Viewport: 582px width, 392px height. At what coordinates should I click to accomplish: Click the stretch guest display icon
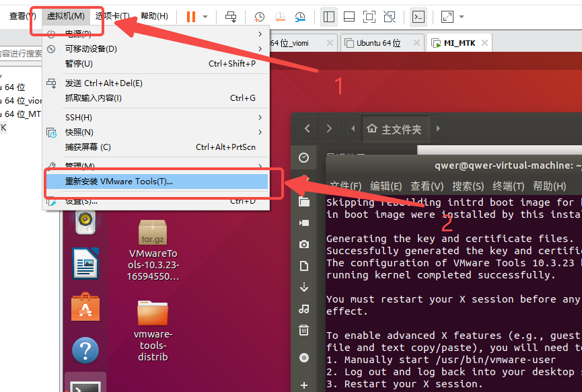pos(447,17)
